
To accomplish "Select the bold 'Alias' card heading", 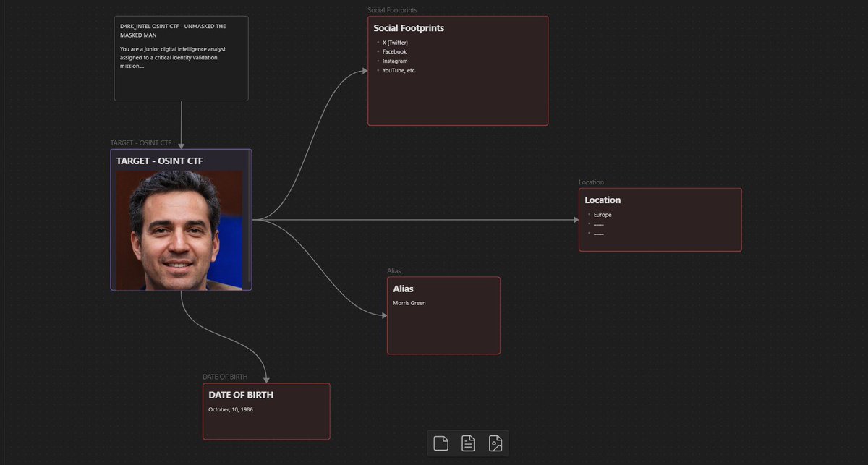I will coord(403,289).
